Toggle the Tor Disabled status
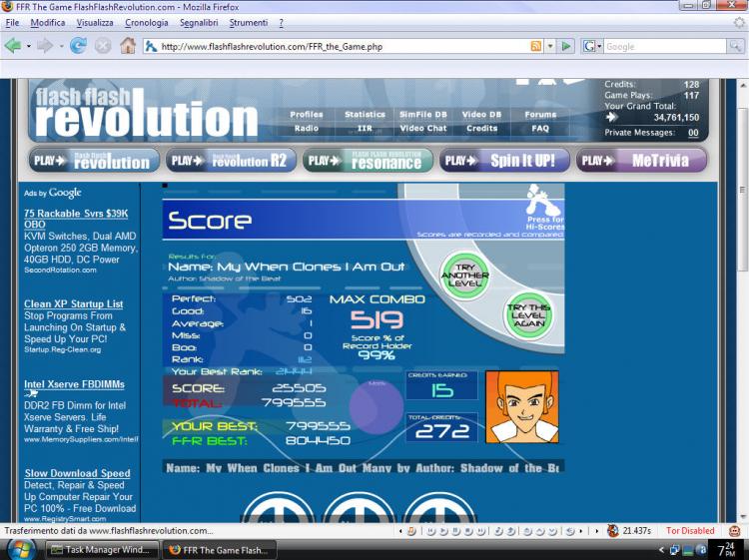749x560 pixels. (690, 531)
